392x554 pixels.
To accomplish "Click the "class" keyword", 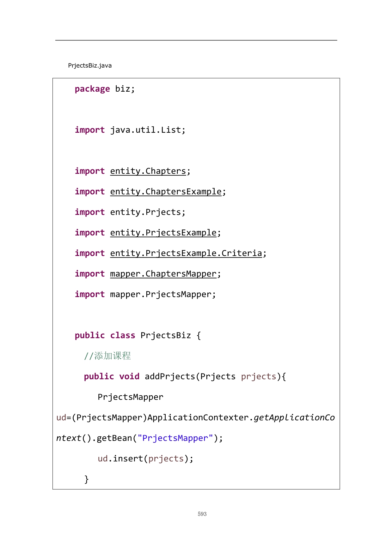I will point(123,335).
